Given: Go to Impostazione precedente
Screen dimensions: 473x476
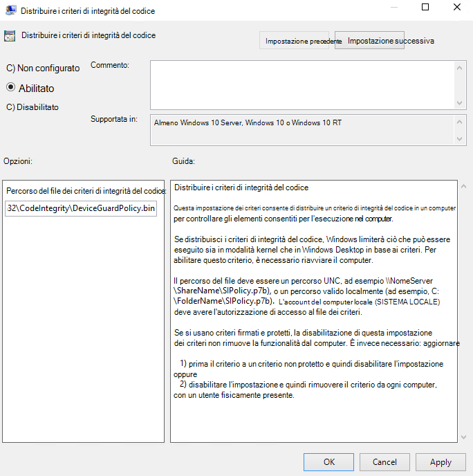Looking at the screenshot, I should [x=294, y=40].
